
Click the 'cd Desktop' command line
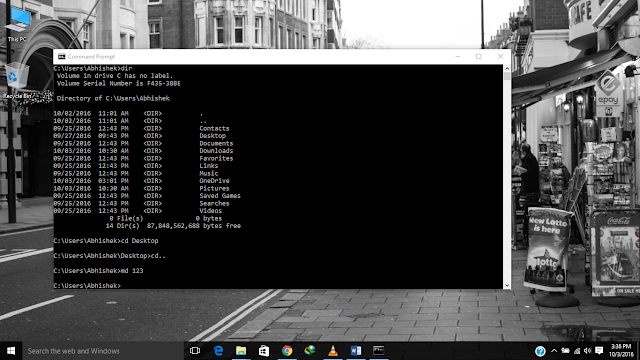[x=106, y=241]
